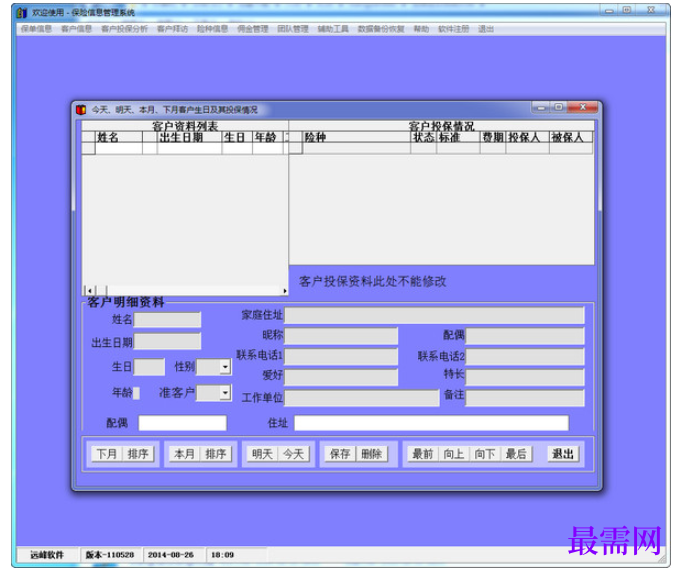The image size is (680, 572).
Task: Click the white 配偶 field at bottom
Action: coord(183,423)
